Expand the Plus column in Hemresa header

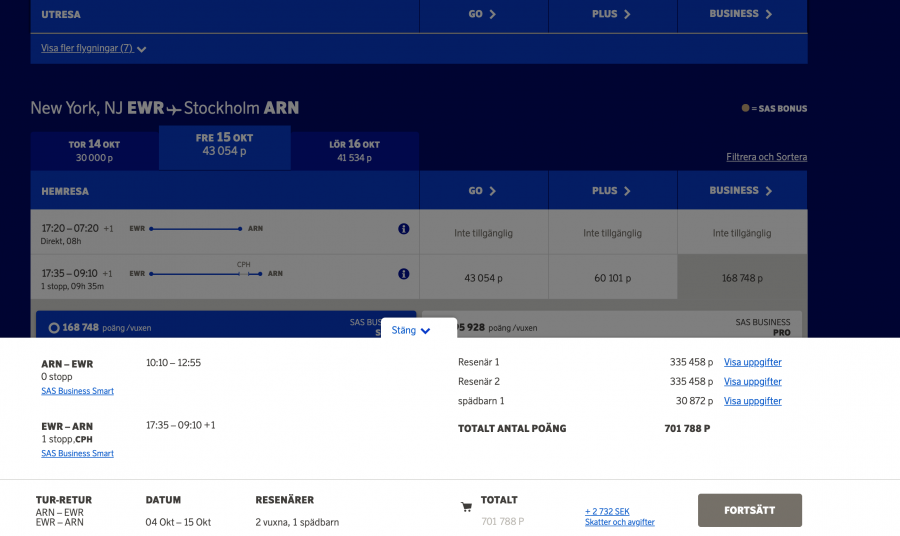[x=612, y=190]
